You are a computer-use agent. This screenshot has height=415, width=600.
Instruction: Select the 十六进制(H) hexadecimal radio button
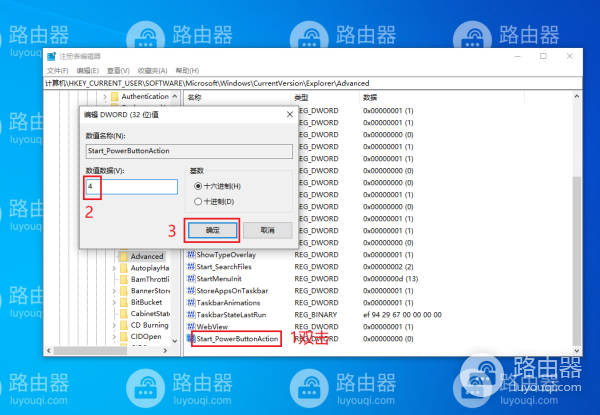[x=198, y=186]
